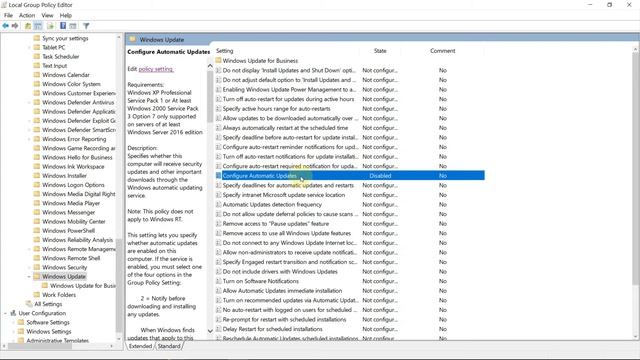640x360 pixels.
Task: Select Remove access to "Pause updates" feature
Action: click(x=276, y=224)
